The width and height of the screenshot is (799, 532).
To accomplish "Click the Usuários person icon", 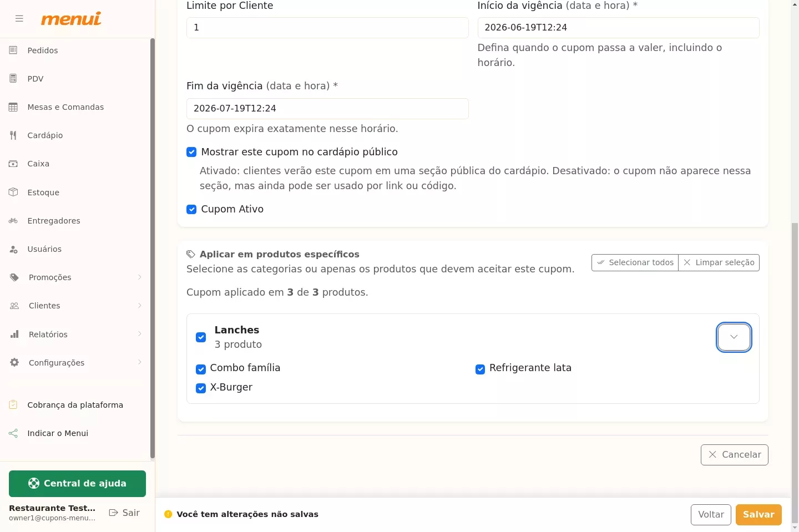I will coord(13,249).
